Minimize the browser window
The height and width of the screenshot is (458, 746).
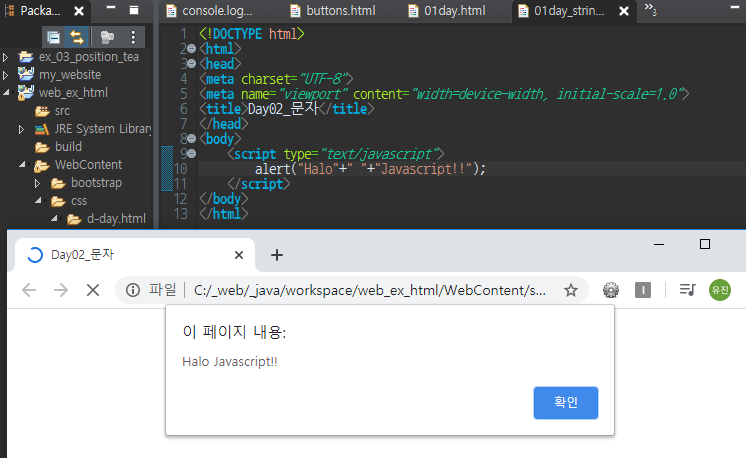pyautogui.click(x=659, y=244)
